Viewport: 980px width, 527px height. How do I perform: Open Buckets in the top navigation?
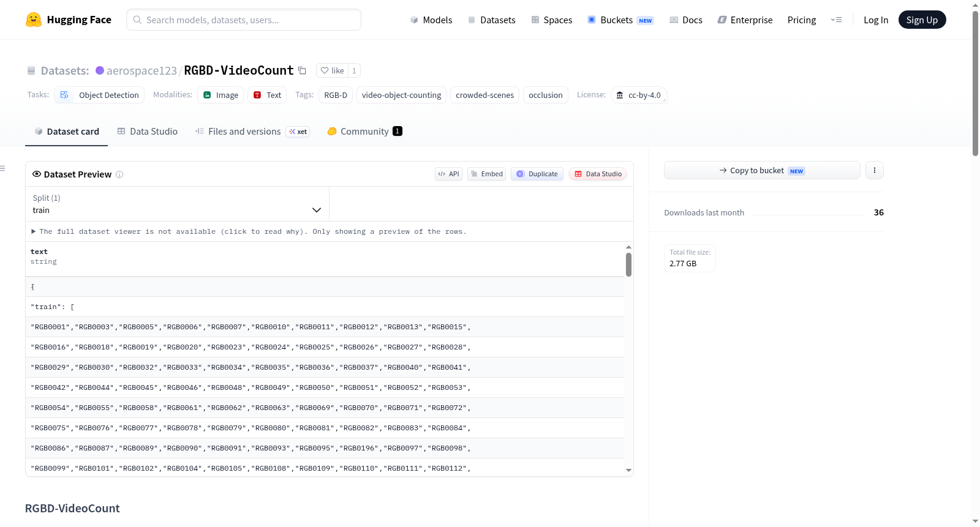[620, 20]
